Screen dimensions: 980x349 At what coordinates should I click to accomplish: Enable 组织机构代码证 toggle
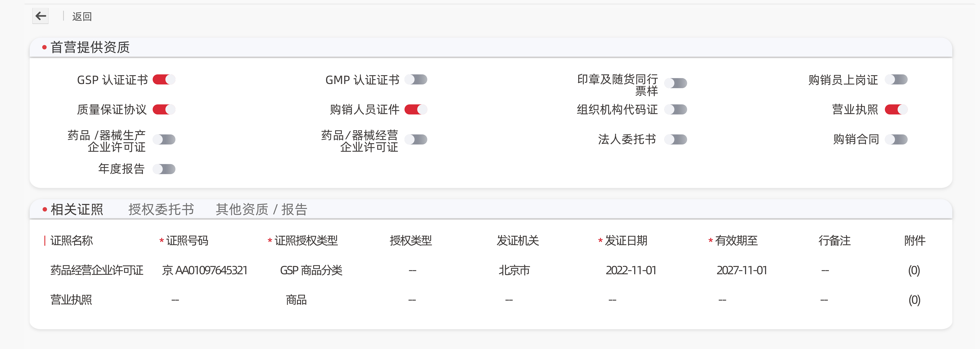click(676, 110)
